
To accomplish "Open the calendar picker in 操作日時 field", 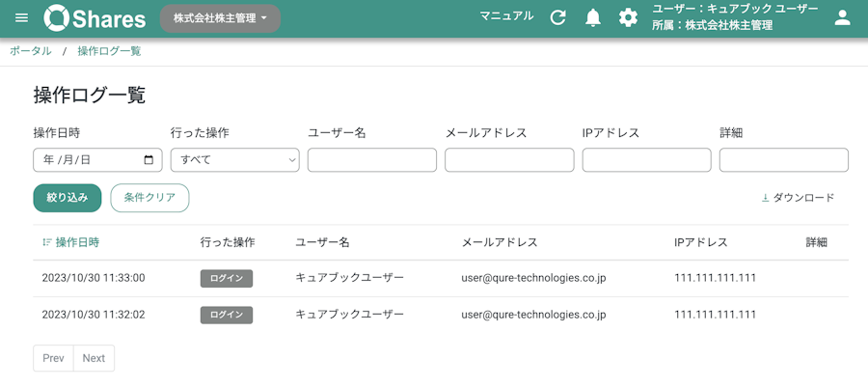I will [149, 160].
